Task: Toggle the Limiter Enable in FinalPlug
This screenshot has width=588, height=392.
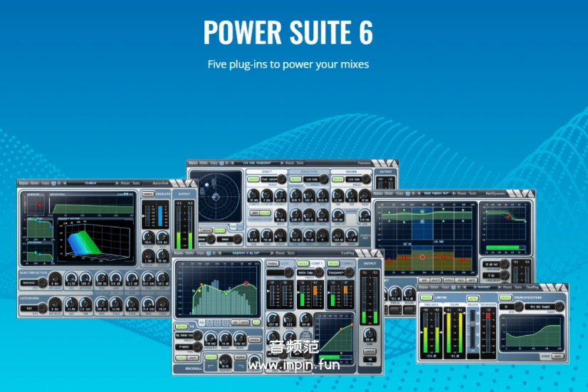Action: pos(426,297)
